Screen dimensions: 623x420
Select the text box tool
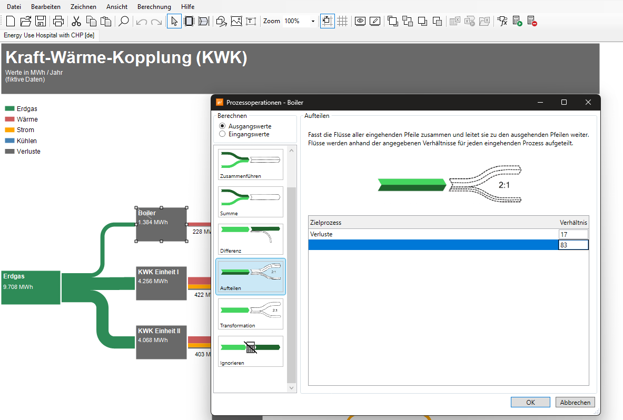click(251, 21)
